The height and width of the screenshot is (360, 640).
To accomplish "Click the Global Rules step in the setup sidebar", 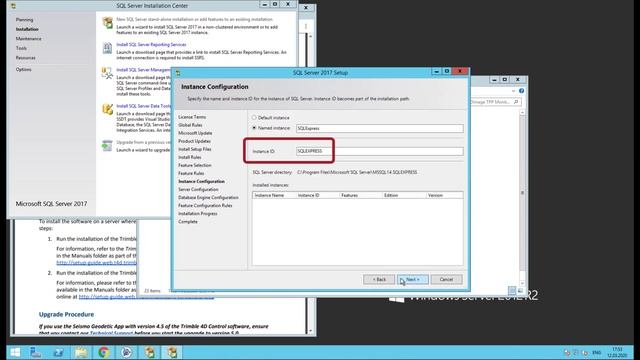I will click(x=190, y=125).
